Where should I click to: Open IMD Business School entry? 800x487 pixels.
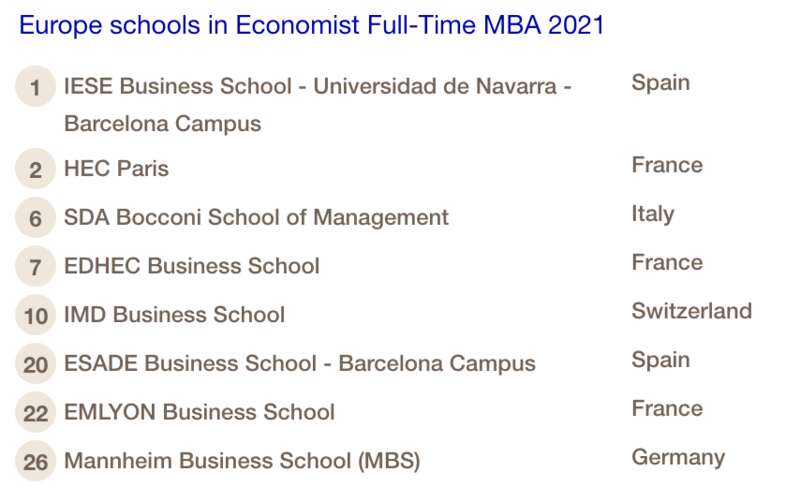tap(174, 315)
